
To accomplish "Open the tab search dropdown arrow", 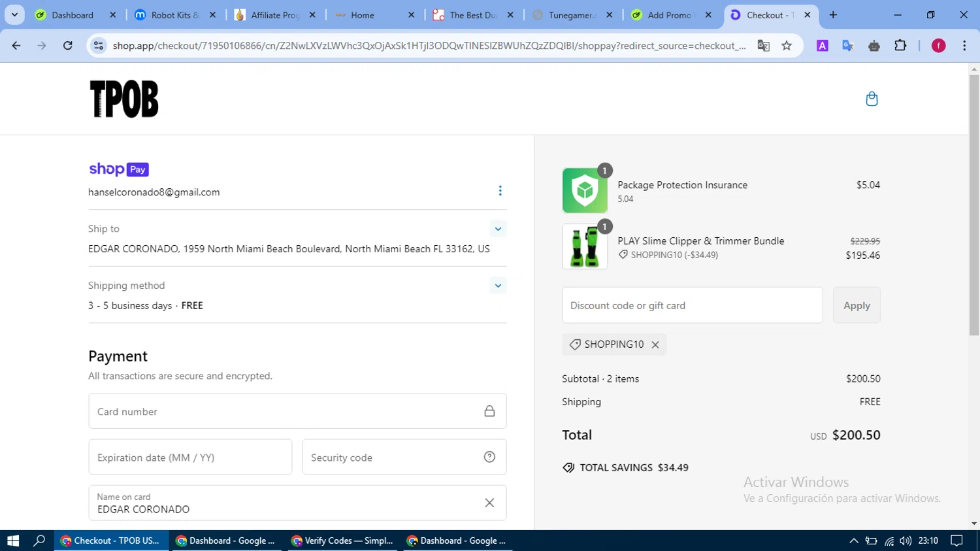I will [x=14, y=14].
